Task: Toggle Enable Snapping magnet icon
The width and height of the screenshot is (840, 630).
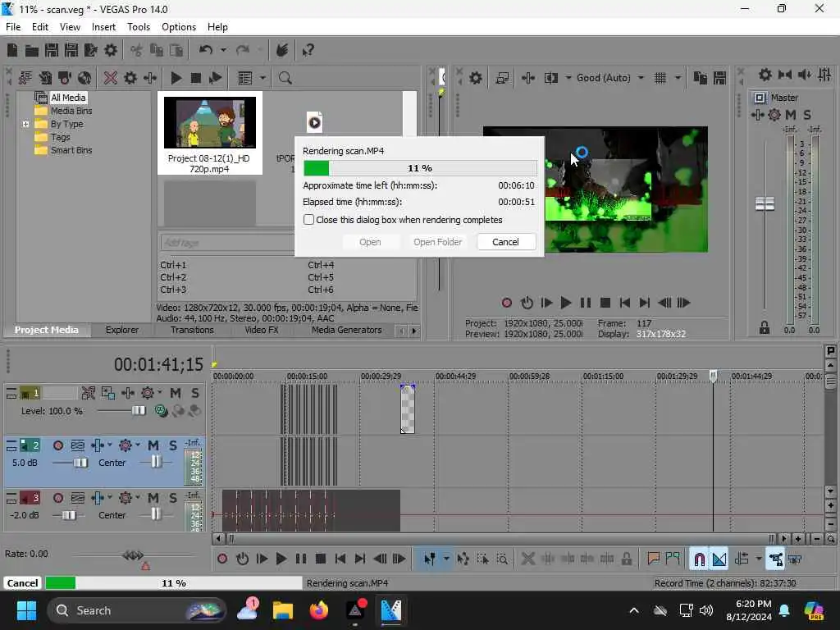Action: [x=699, y=559]
